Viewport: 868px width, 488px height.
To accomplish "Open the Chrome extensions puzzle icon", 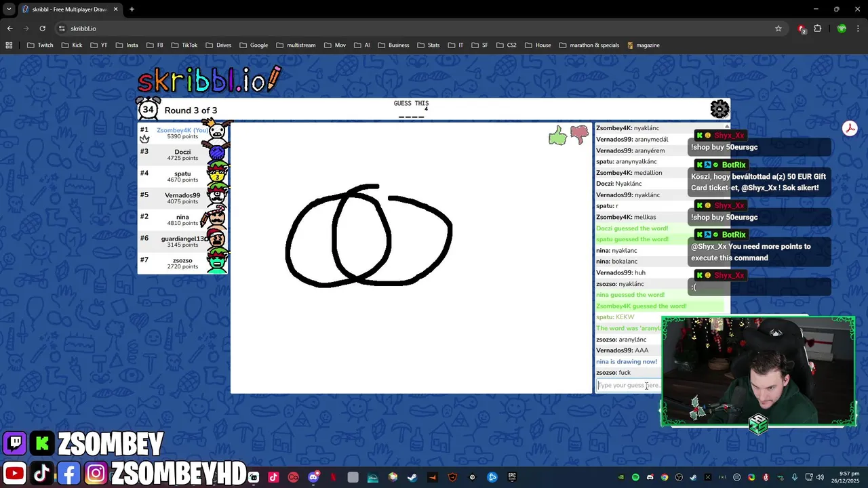I will tap(817, 28).
